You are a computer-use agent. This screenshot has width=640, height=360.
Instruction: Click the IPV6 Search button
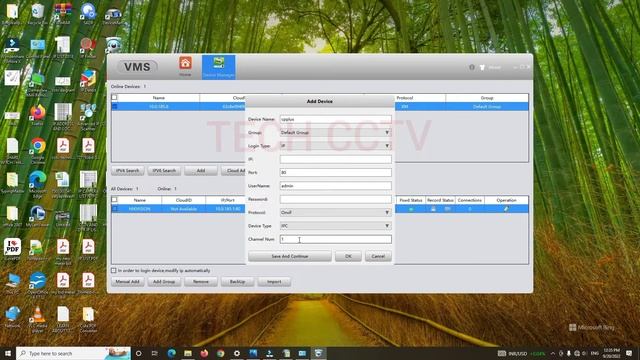164,171
